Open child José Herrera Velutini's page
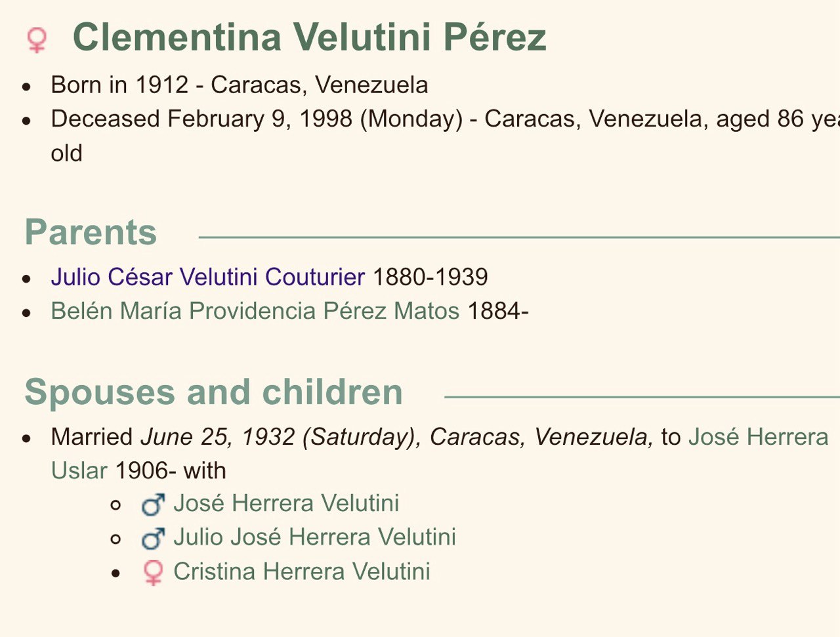The height and width of the screenshot is (637, 840). [x=286, y=503]
